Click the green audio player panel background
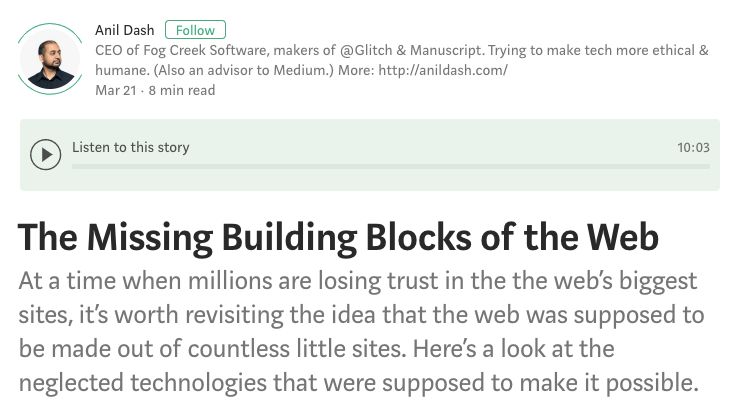Image resolution: width=731 pixels, height=407 pixels. (400, 180)
